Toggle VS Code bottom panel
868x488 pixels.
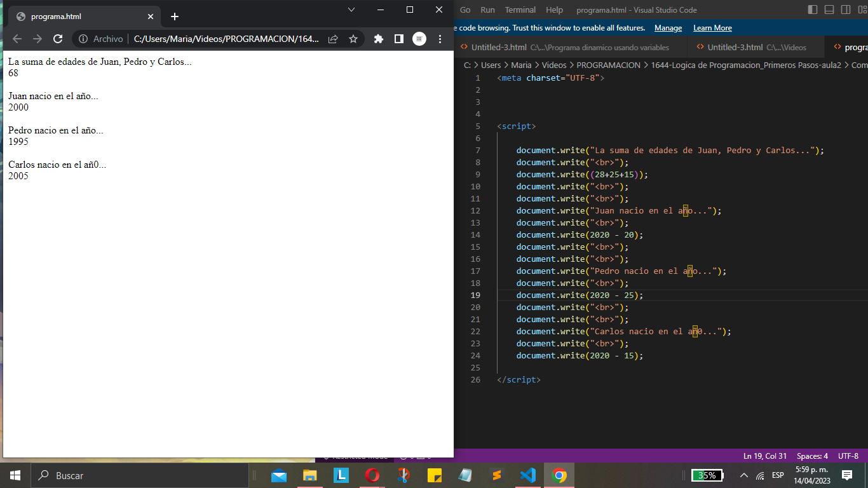click(x=829, y=10)
